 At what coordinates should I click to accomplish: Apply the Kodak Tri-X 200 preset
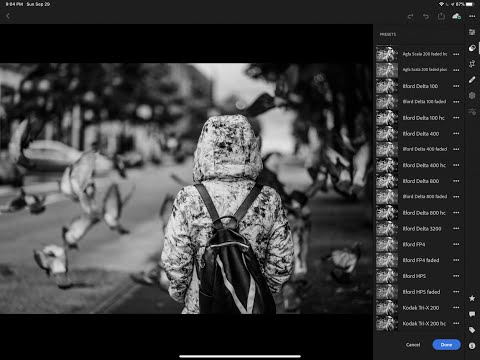(x=420, y=307)
